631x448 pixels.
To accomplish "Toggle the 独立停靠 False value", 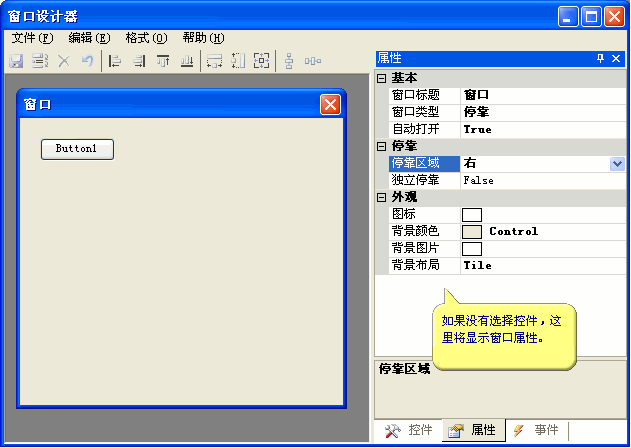I will [540, 181].
